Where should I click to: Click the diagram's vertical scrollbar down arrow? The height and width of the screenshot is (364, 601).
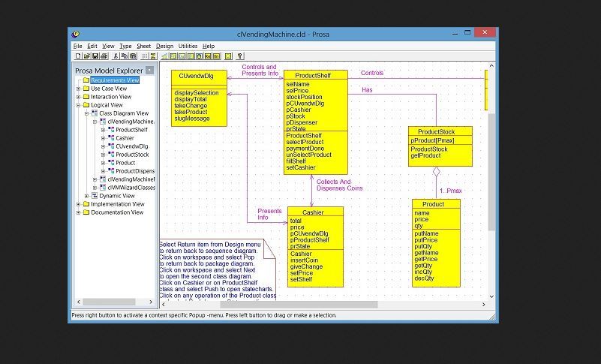coord(492,297)
